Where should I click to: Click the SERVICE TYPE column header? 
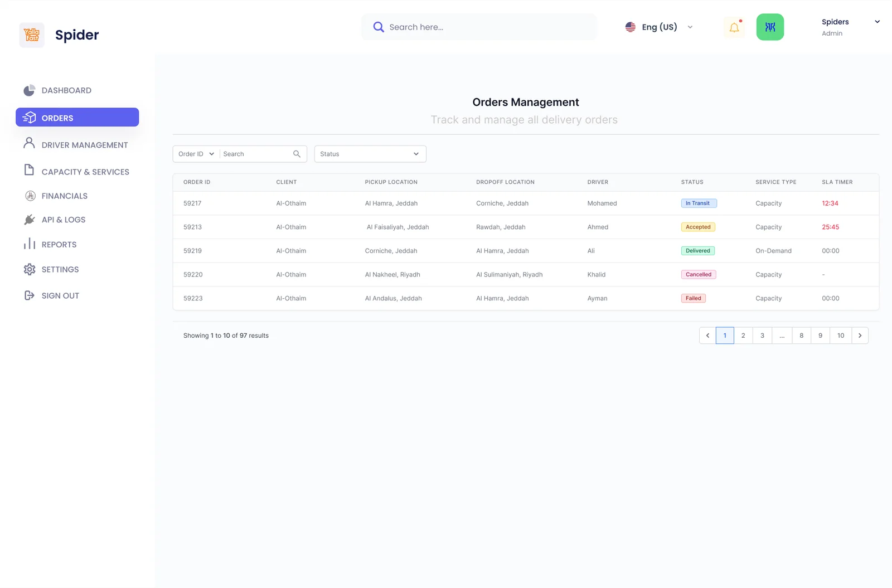tap(775, 182)
